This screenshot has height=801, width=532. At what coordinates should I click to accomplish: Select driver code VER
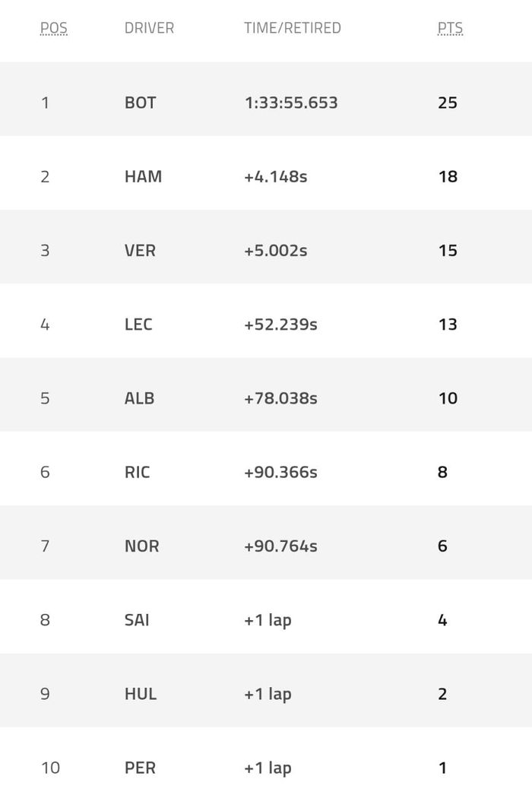(x=140, y=250)
